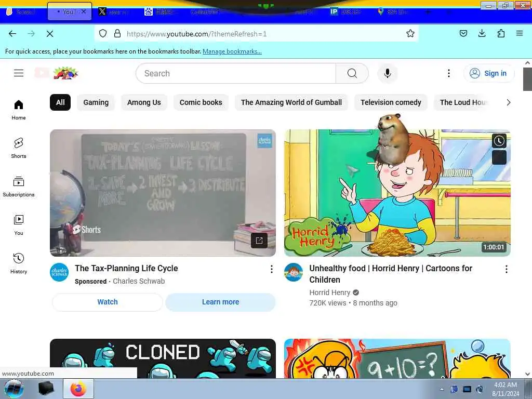532x399 pixels.
Task: Open the Firefox application menu
Action: click(x=520, y=33)
